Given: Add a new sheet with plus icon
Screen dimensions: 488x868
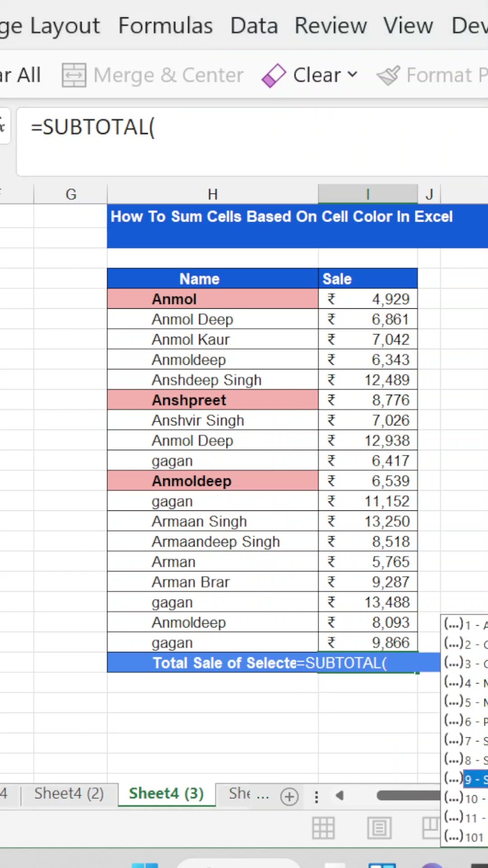Looking at the screenshot, I should (x=289, y=796).
